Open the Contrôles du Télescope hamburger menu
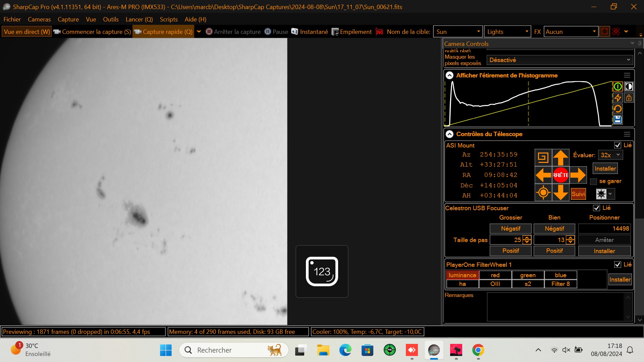This screenshot has height=362, width=644. pos(627,134)
